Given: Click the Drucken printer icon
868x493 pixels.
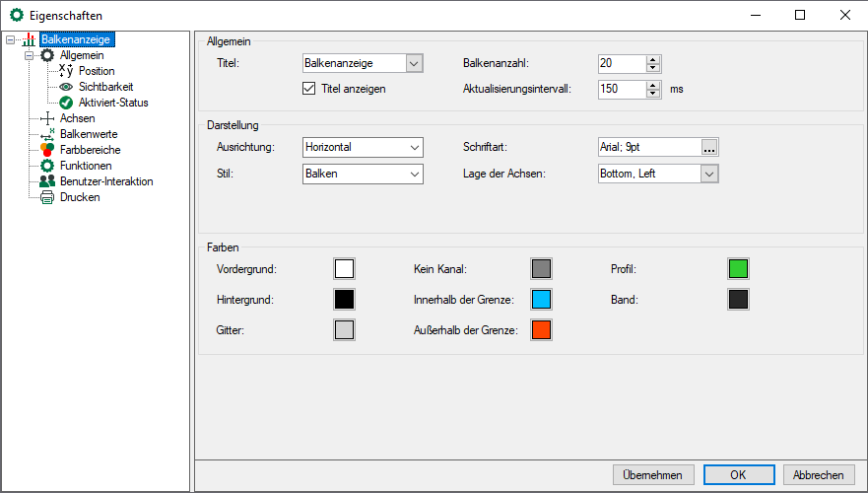Looking at the screenshot, I should pos(46,197).
